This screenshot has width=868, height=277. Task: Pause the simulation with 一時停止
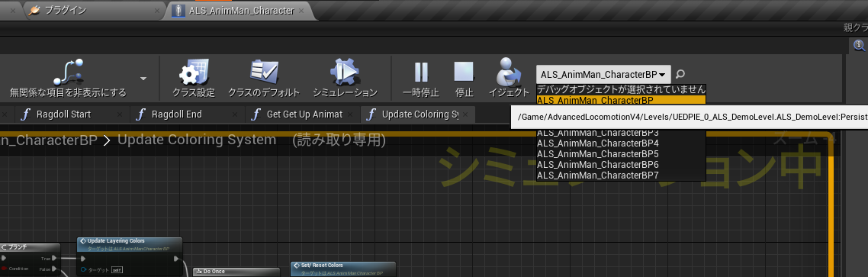click(421, 78)
